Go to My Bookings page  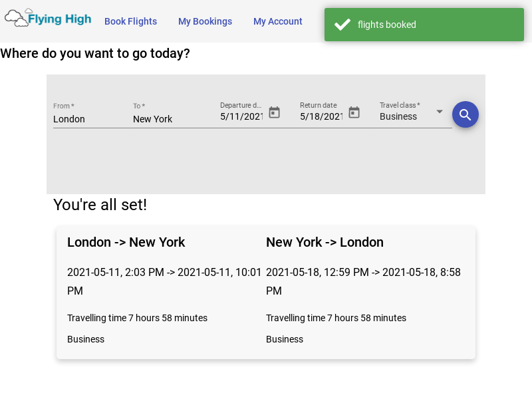point(205,21)
